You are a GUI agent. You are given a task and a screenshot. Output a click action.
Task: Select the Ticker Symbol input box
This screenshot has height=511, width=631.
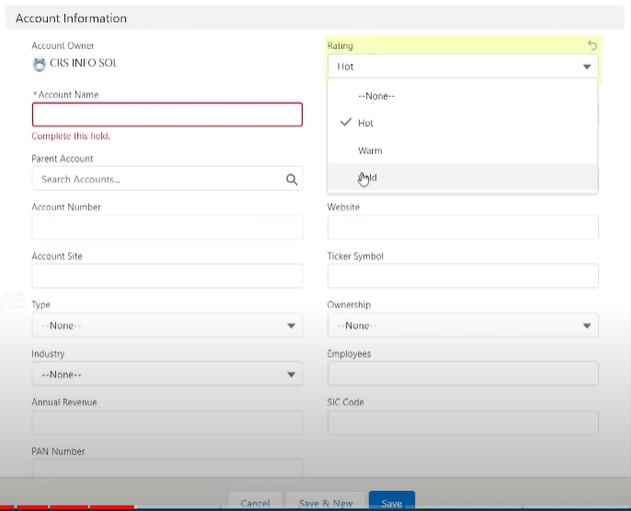(462, 277)
